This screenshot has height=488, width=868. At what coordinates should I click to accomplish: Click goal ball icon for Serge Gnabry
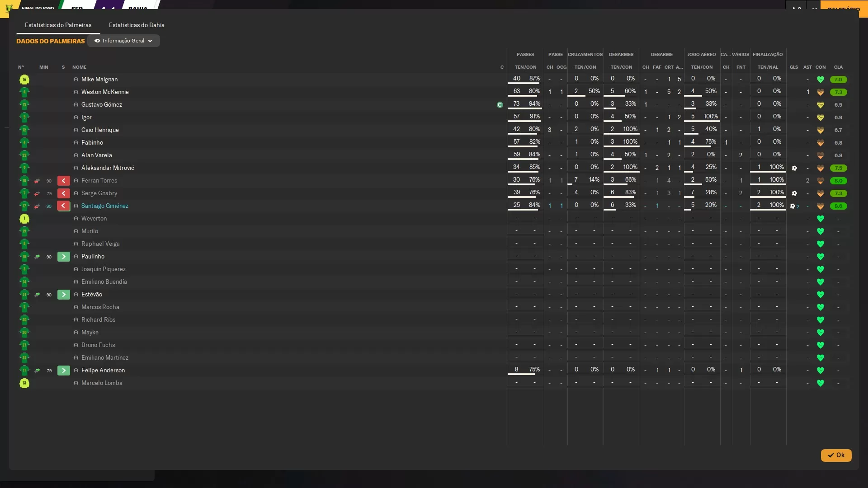coord(794,193)
